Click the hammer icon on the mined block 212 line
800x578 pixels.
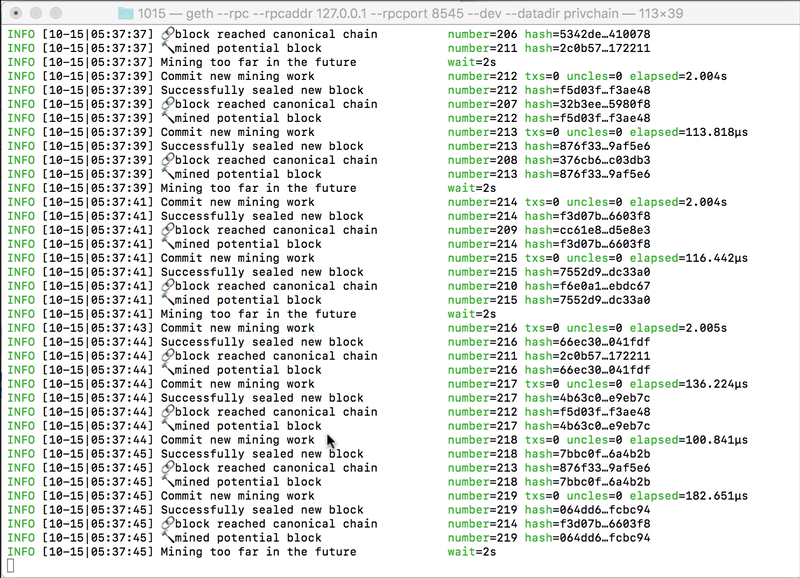168,118
